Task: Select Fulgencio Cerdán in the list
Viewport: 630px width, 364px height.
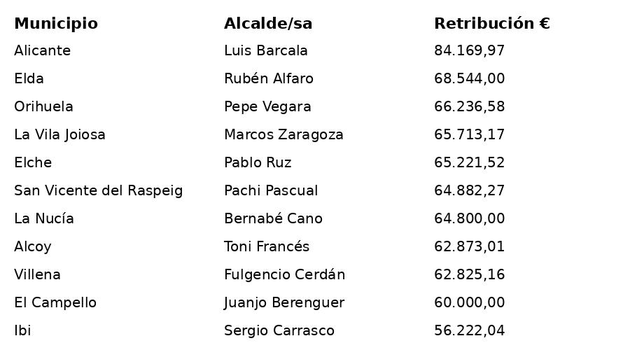Action: click(284, 275)
